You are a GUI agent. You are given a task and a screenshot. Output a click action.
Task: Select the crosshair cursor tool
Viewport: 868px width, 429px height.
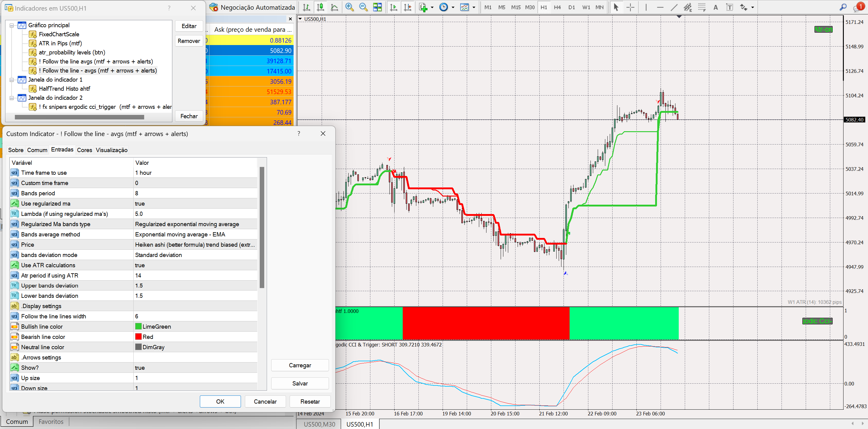(x=630, y=7)
